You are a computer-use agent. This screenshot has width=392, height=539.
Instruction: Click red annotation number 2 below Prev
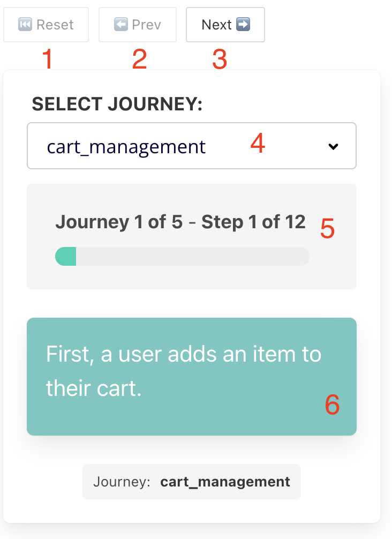[139, 59]
